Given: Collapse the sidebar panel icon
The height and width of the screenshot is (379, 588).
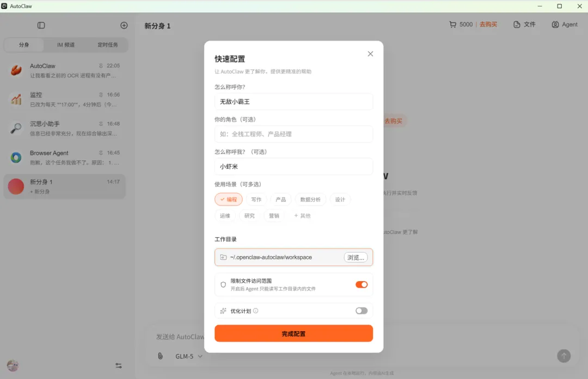Looking at the screenshot, I should point(41,26).
